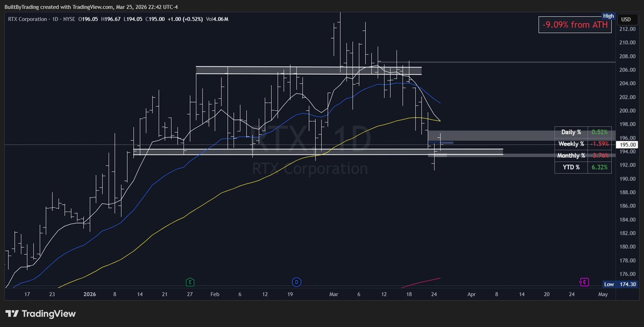Screen dimensions: 644x327
Task: Select the pink indicator line near bottom
Action: pyautogui.click(x=421, y=282)
